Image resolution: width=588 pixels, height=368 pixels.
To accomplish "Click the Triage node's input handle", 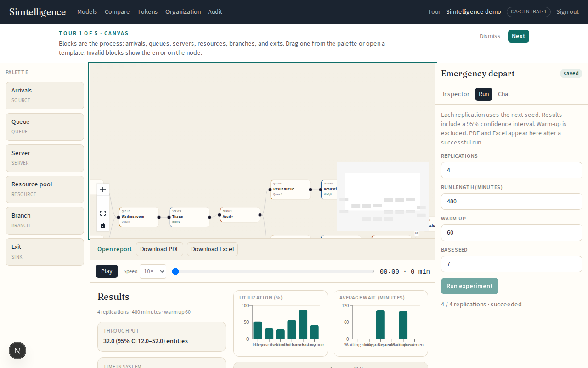I will (x=169, y=217).
